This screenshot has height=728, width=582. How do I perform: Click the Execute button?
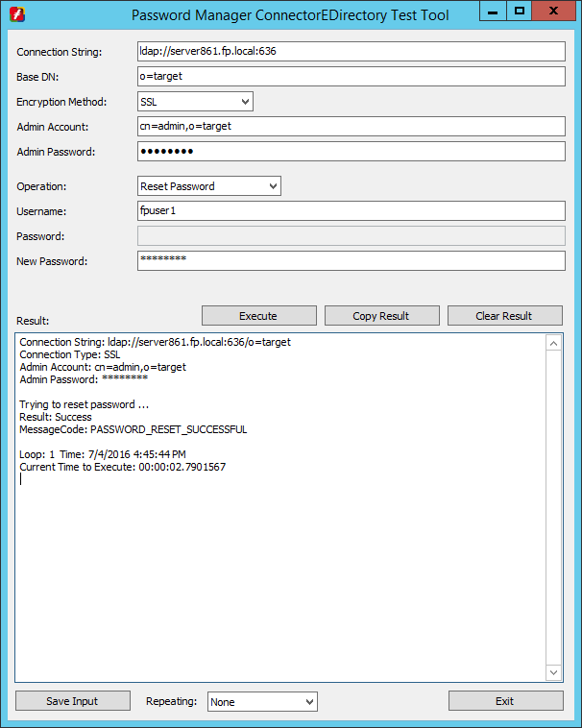[259, 316]
